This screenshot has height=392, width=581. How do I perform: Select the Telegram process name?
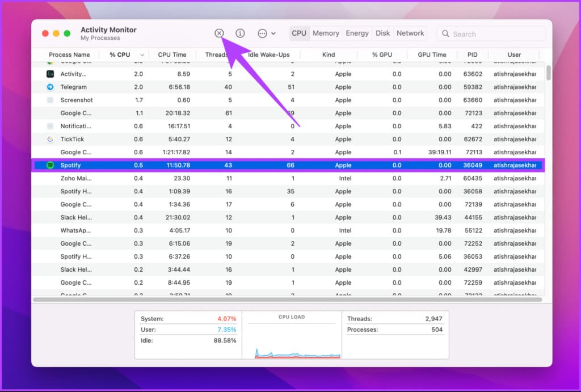(x=73, y=87)
